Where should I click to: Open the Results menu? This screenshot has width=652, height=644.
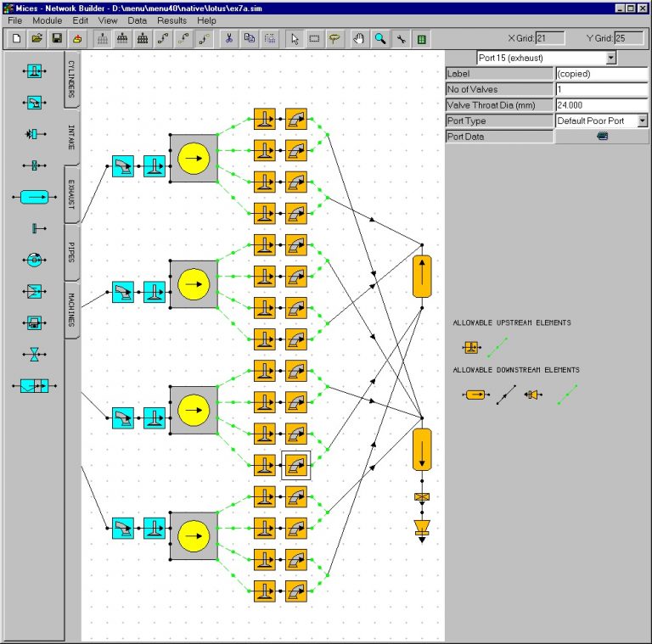[x=171, y=20]
